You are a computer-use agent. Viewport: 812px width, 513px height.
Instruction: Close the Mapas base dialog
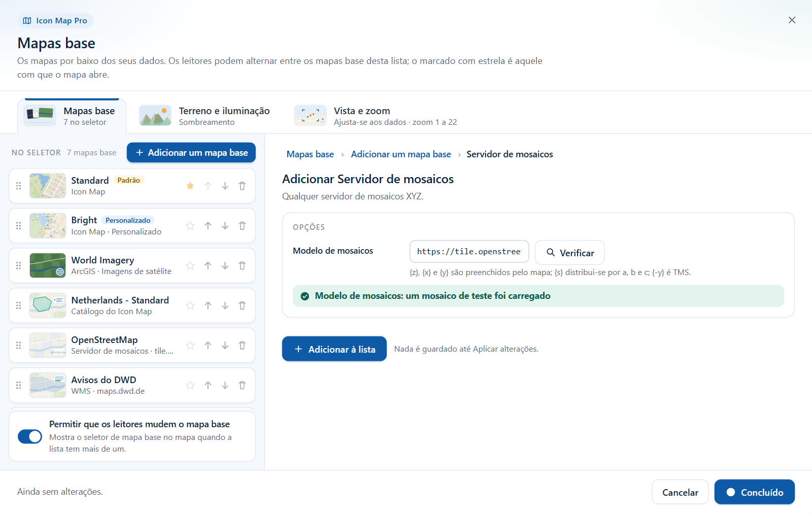tap(792, 20)
